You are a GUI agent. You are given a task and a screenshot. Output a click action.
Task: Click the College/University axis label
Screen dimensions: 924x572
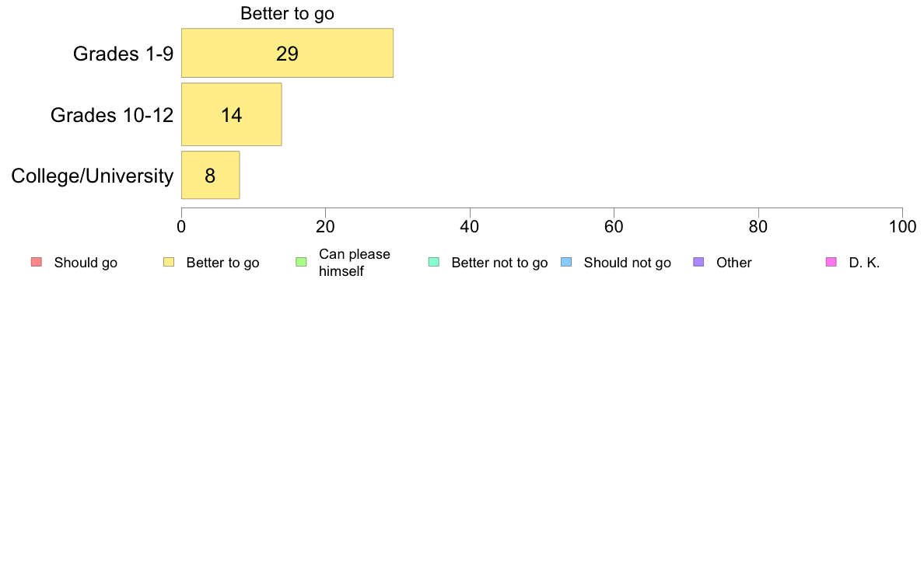tap(93, 176)
